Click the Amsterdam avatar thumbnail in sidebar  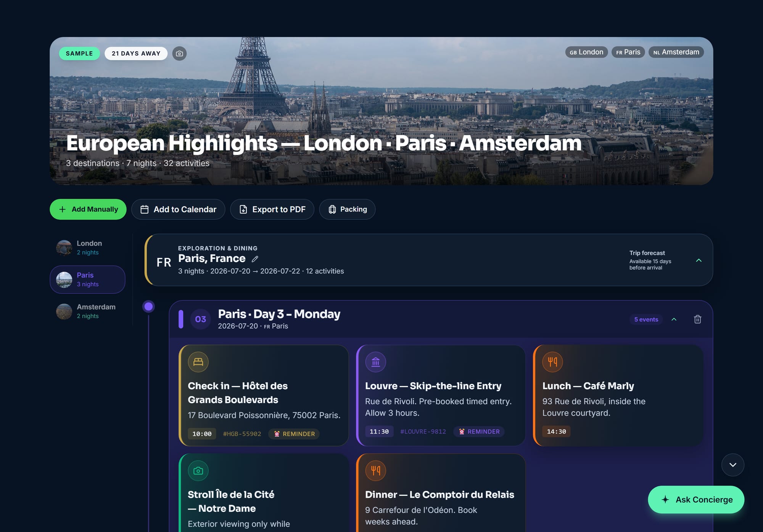coord(64,311)
